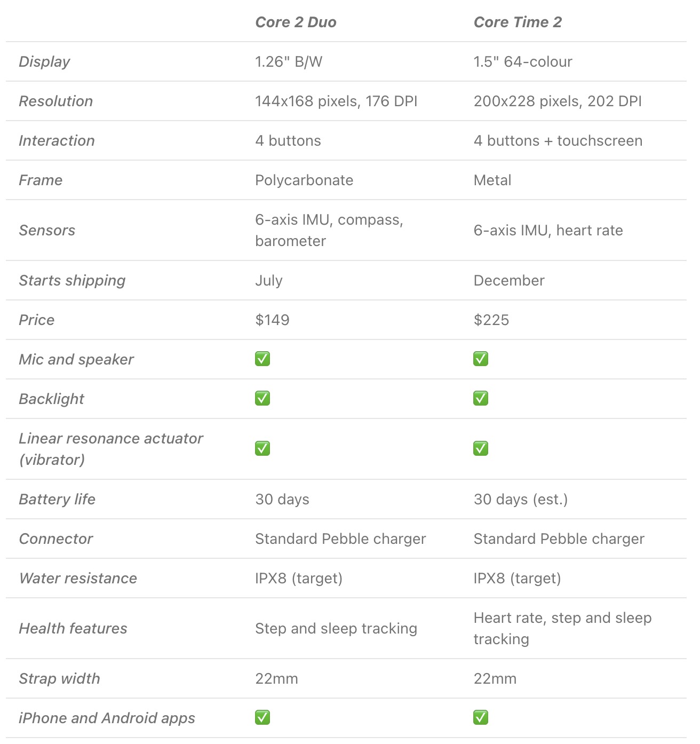Click the Core 2 Duo mic and speaker checkmark
This screenshot has height=744, width=700.
click(262, 359)
